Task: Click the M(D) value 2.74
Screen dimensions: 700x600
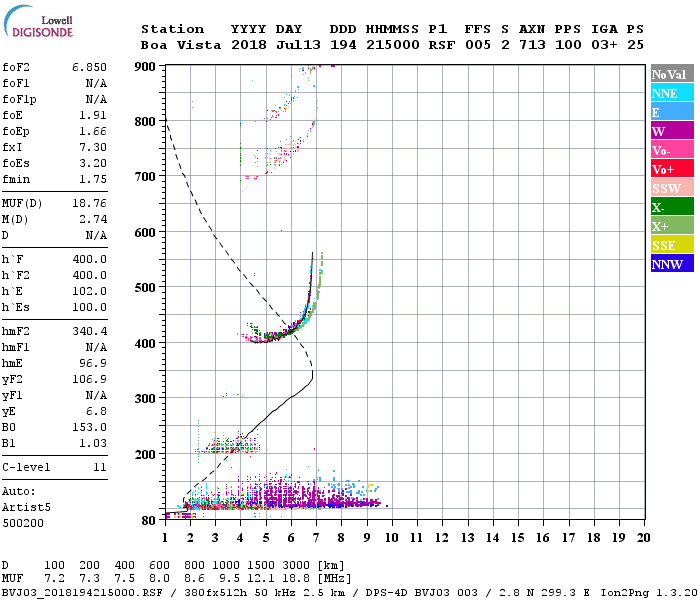Action: 93,220
